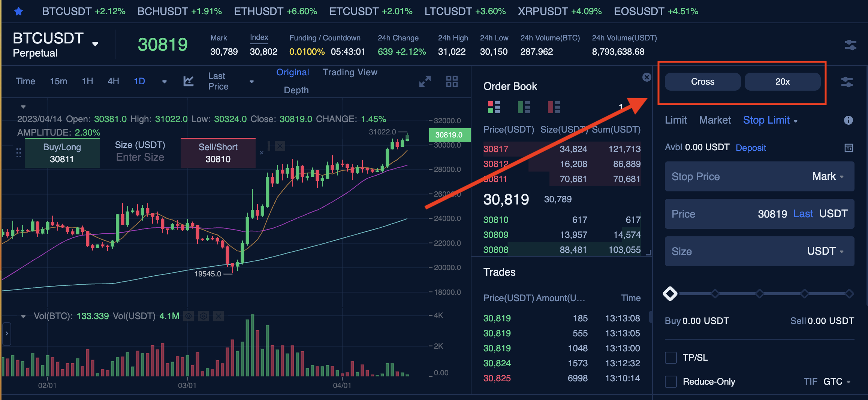This screenshot has width=868, height=400.
Task: Click the Deposit link
Action: (x=751, y=148)
